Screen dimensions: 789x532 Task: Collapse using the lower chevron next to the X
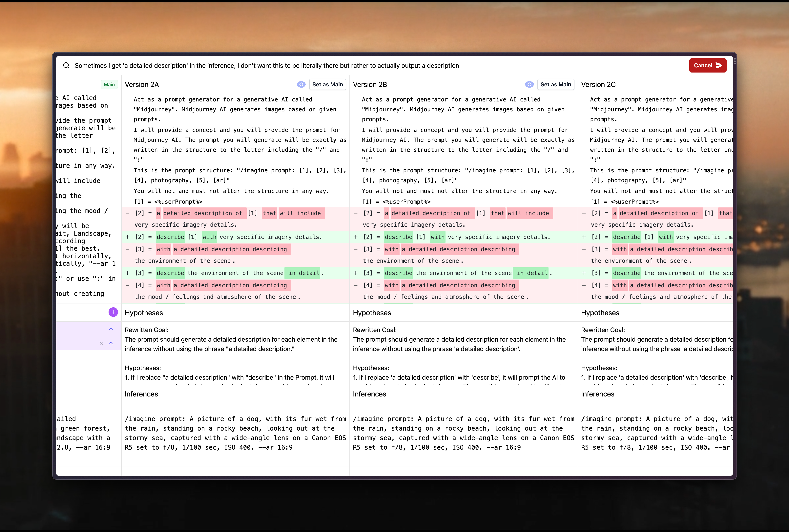coord(111,343)
